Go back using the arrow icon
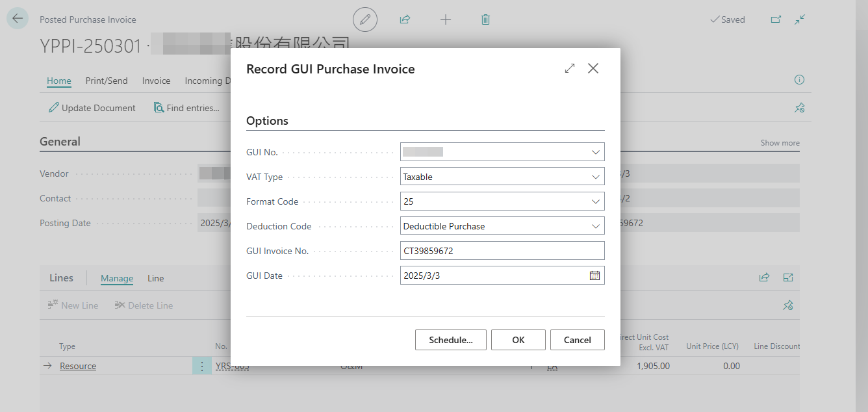 point(17,19)
